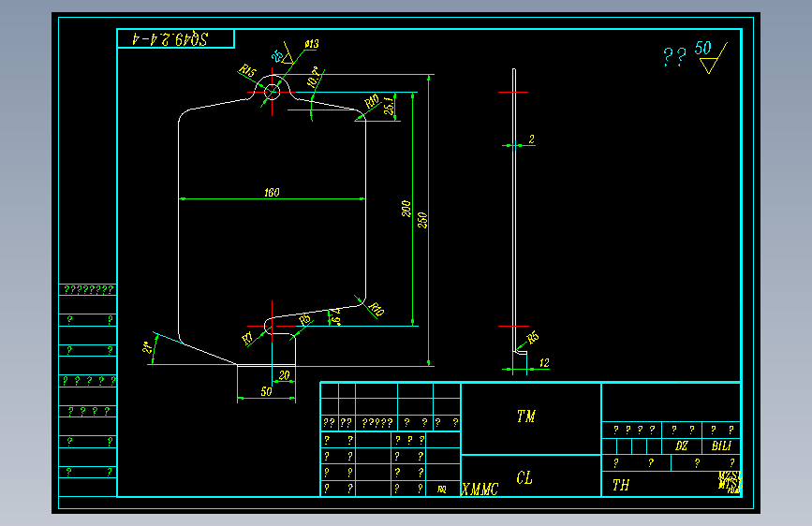Select the 50 dimension below the part
Screen dimensions: 812x526
(x=266, y=391)
